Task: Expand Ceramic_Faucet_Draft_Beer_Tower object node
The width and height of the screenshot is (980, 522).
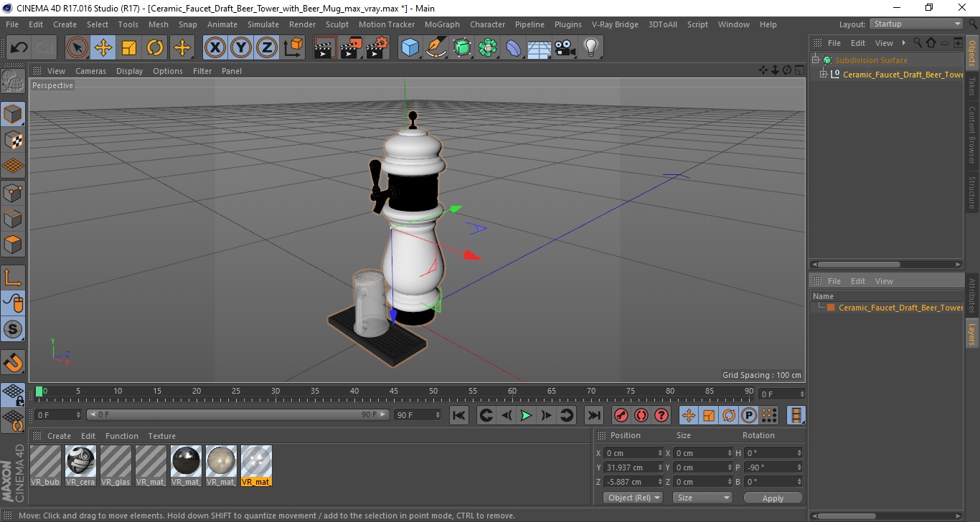Action: (x=824, y=74)
